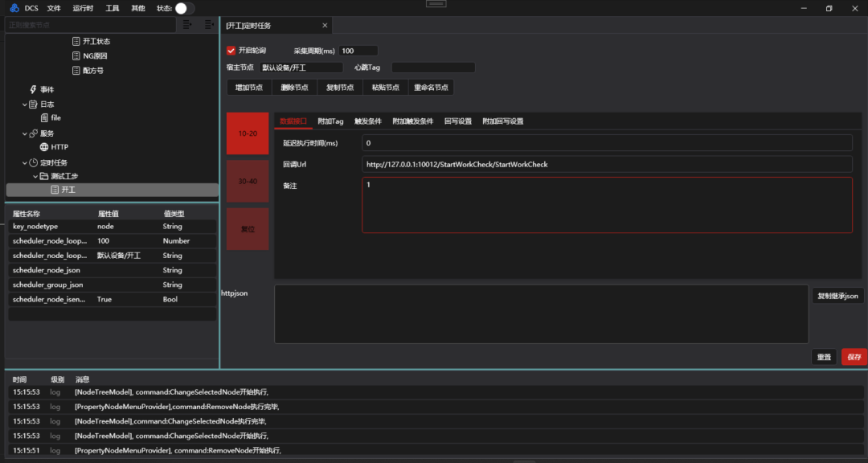Click the 重置 button
The height and width of the screenshot is (463, 868).
825,357
